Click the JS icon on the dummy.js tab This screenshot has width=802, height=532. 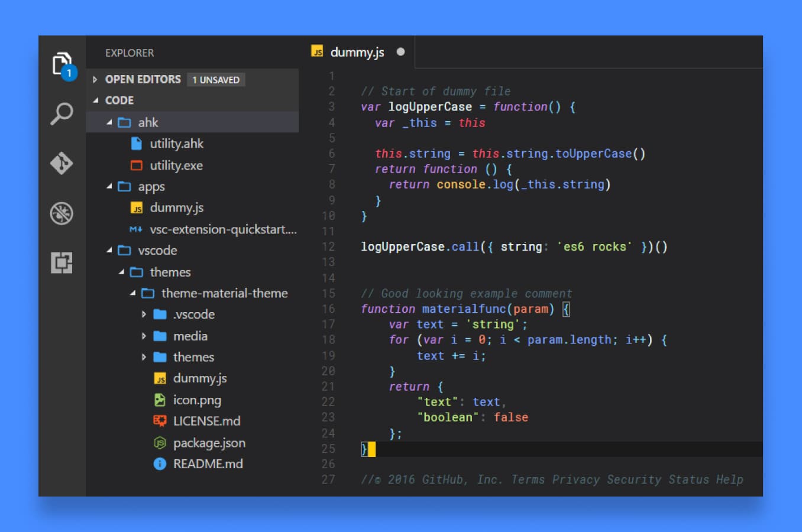[x=318, y=52]
